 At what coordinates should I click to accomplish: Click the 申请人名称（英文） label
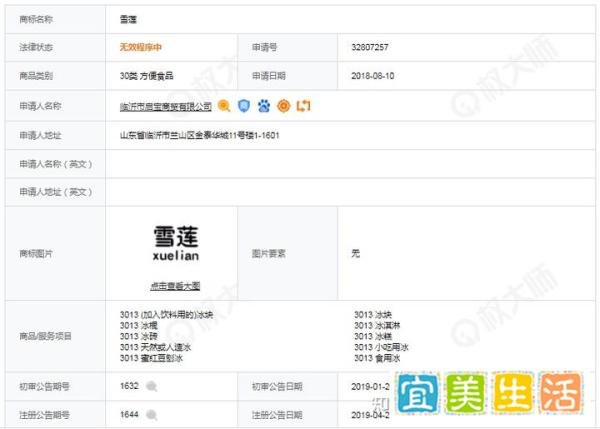pos(55,164)
